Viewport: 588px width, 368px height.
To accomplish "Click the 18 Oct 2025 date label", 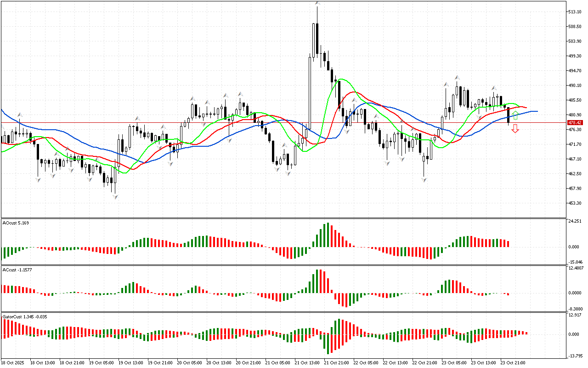I will tap(14, 363).
